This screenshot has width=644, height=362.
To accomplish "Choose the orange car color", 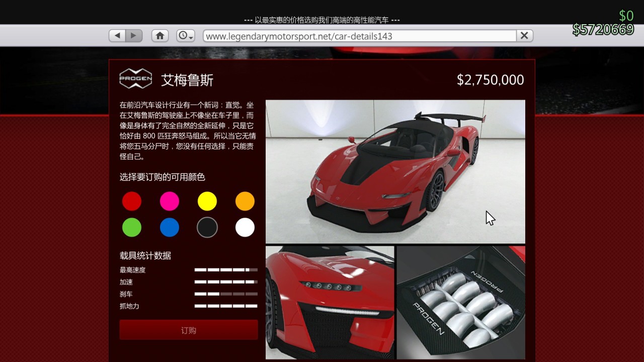I will point(245,202).
